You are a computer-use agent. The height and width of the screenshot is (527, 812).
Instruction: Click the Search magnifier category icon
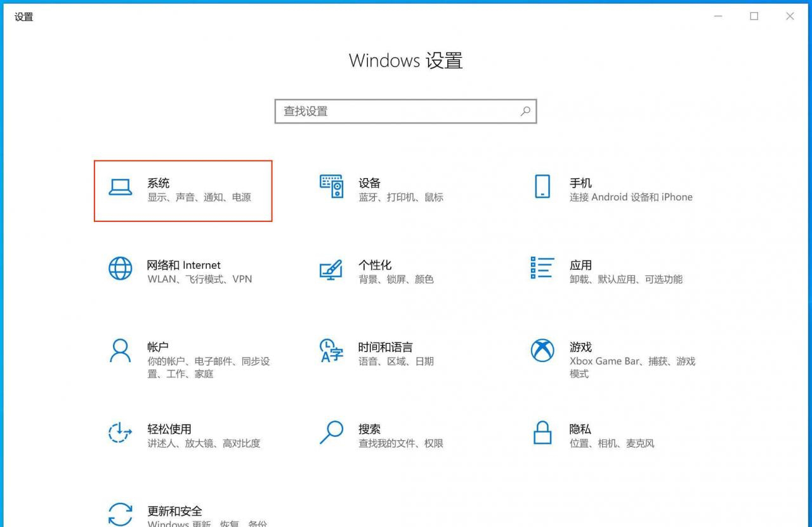pos(331,433)
